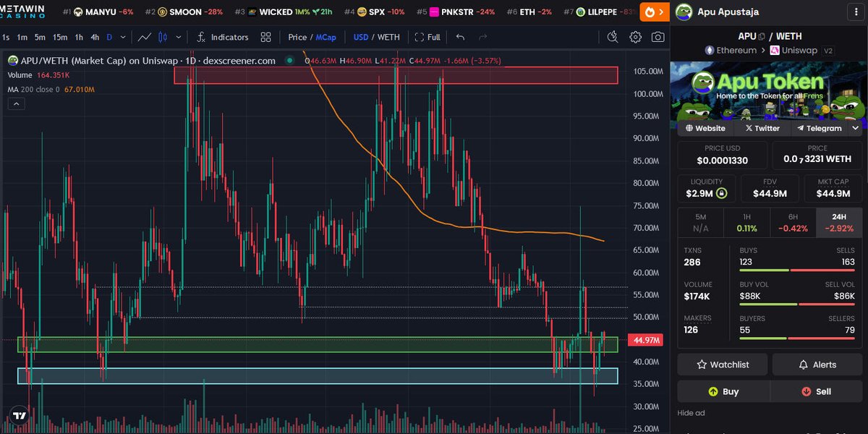The image size is (868, 434).
Task: Expand more social links chevron
Action: click(854, 128)
